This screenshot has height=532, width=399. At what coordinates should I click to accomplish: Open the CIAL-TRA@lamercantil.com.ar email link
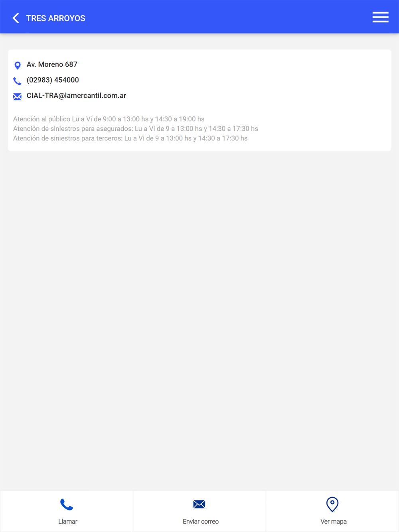(x=76, y=96)
